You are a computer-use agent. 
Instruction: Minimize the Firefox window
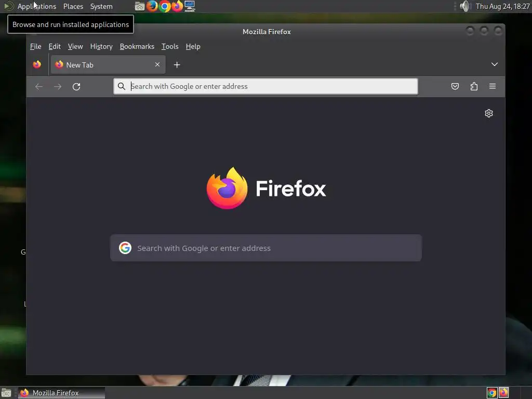(470, 31)
